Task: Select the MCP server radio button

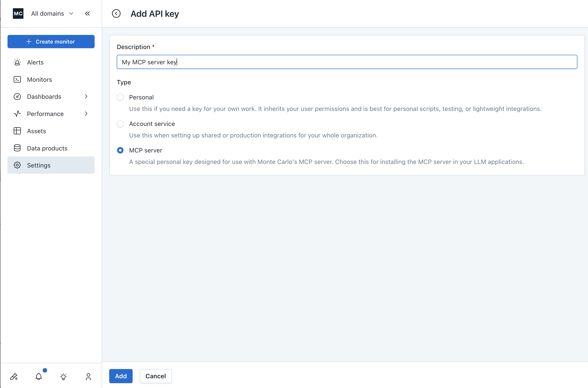Action: (120, 150)
